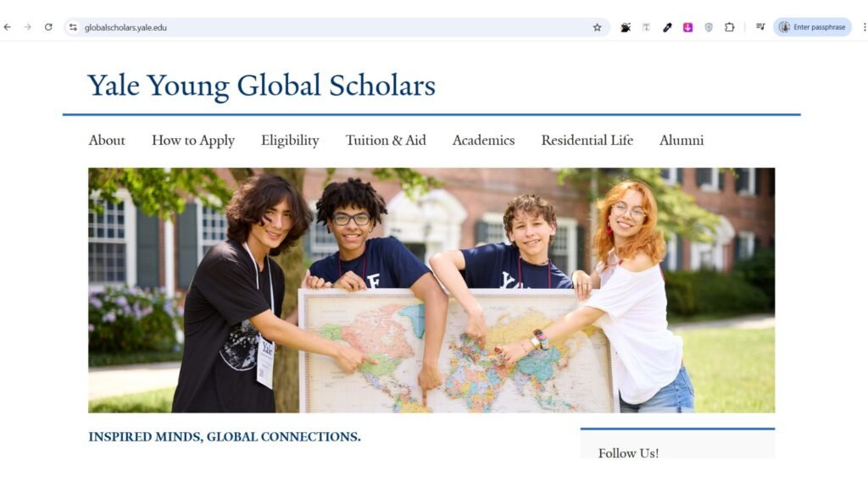Open the Academics section
The image size is (868, 488).
(483, 141)
